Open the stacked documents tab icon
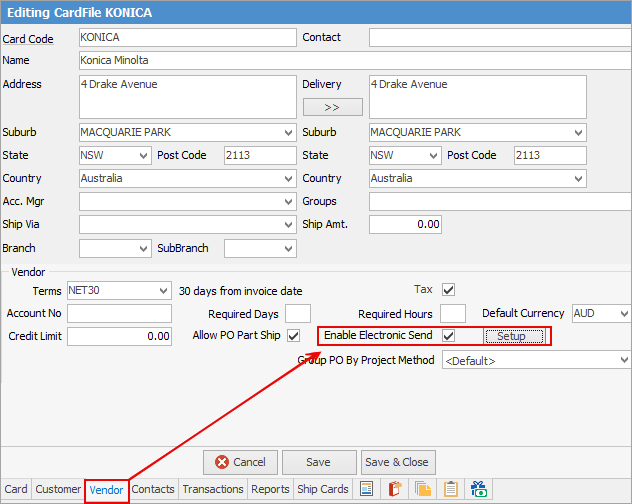The width and height of the screenshot is (632, 504). pos(422,489)
